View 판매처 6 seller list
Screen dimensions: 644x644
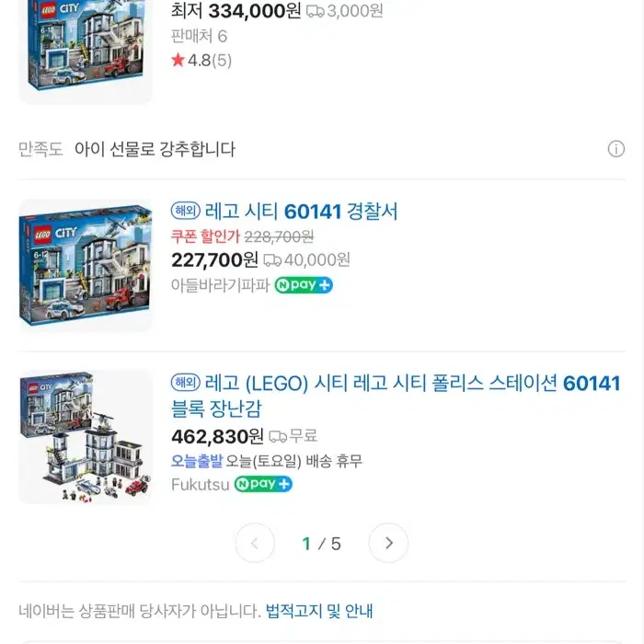(x=200, y=36)
